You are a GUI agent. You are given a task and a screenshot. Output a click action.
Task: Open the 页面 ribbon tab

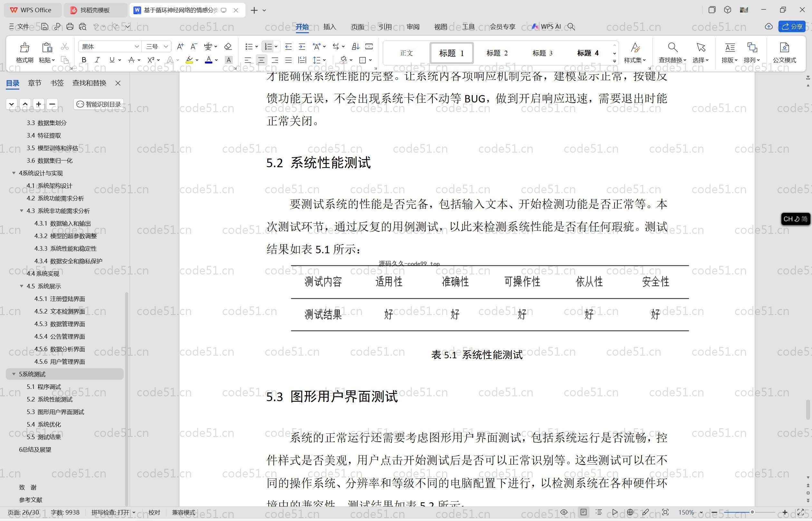(x=357, y=26)
